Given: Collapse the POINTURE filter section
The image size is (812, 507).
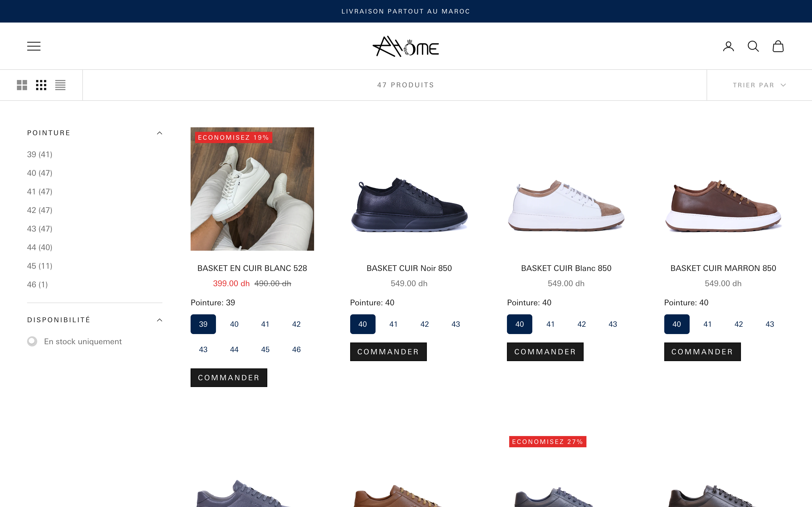Looking at the screenshot, I should click(159, 132).
